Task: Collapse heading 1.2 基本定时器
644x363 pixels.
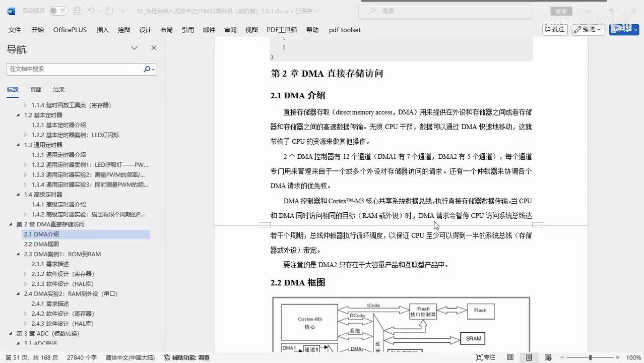Action: (19, 115)
